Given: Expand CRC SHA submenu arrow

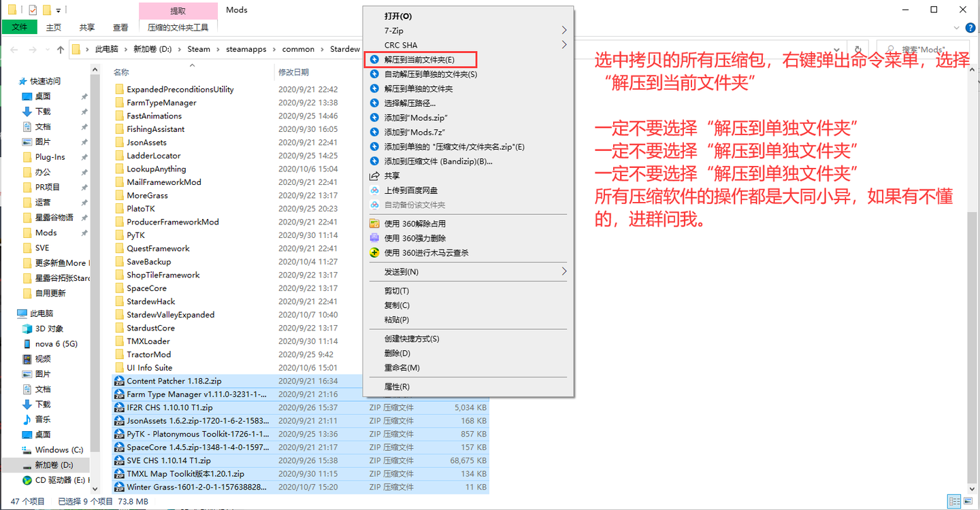Looking at the screenshot, I should (564, 45).
